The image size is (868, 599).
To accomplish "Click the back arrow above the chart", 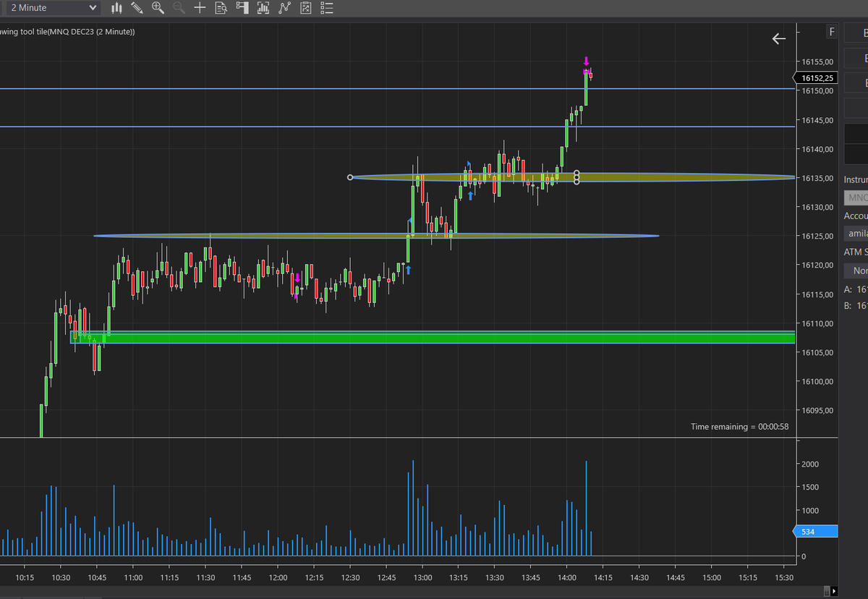I will pos(778,38).
